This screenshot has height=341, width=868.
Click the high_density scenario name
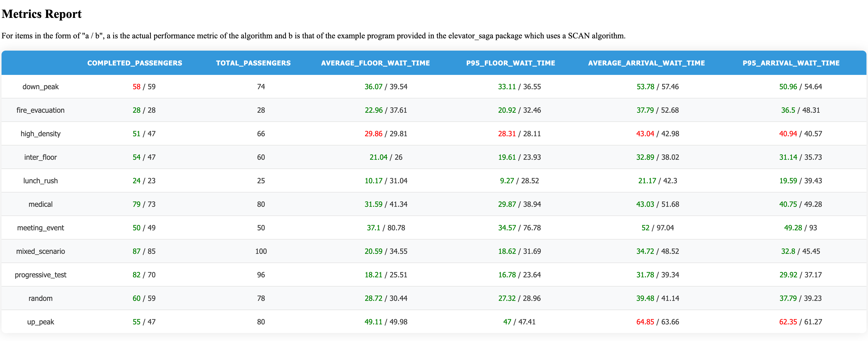point(40,134)
